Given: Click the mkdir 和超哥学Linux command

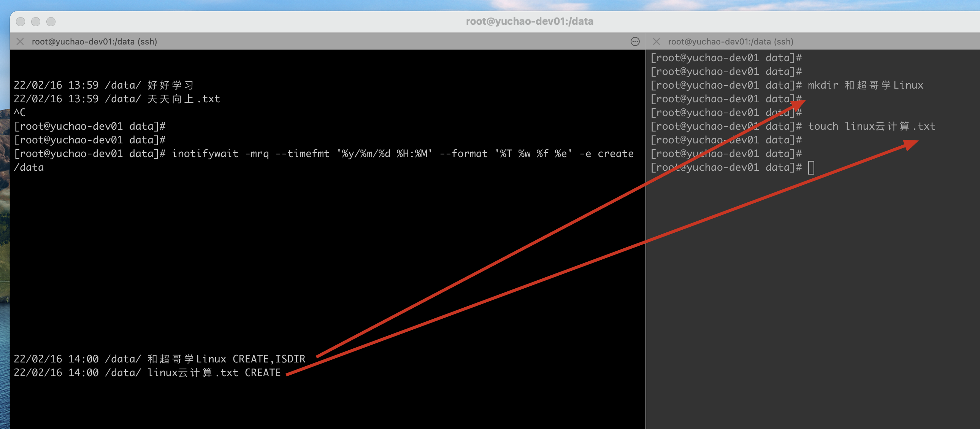Looking at the screenshot, I should click(x=865, y=85).
